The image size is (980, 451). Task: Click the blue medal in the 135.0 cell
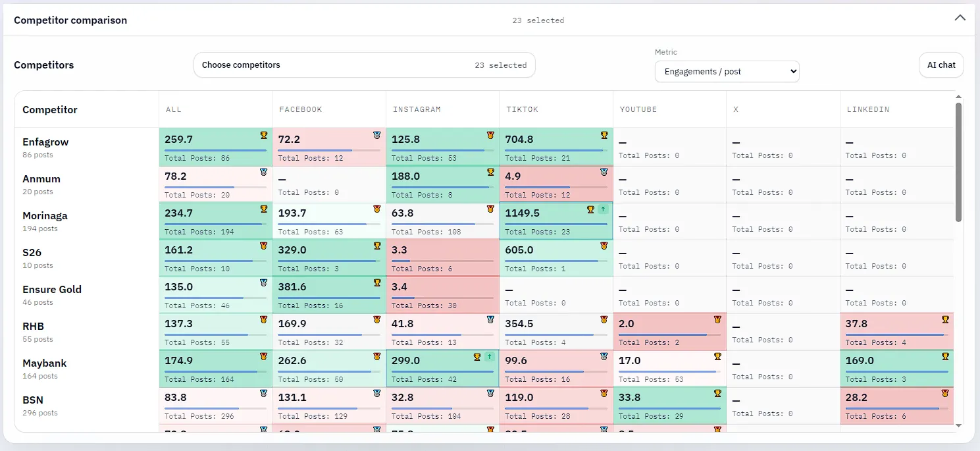tap(263, 282)
